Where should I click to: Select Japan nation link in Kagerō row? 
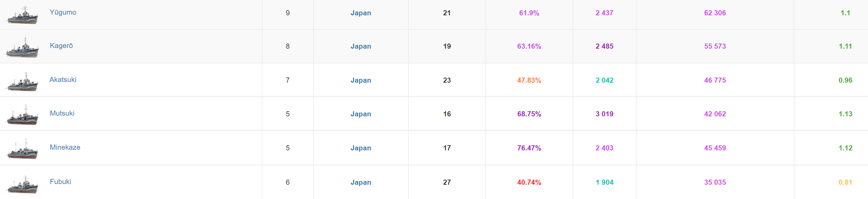[x=361, y=46]
